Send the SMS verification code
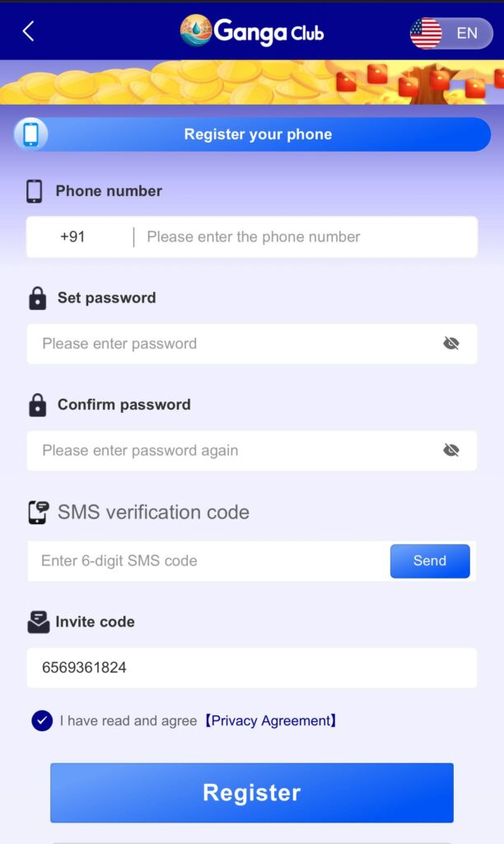The image size is (504, 844). pos(430,561)
